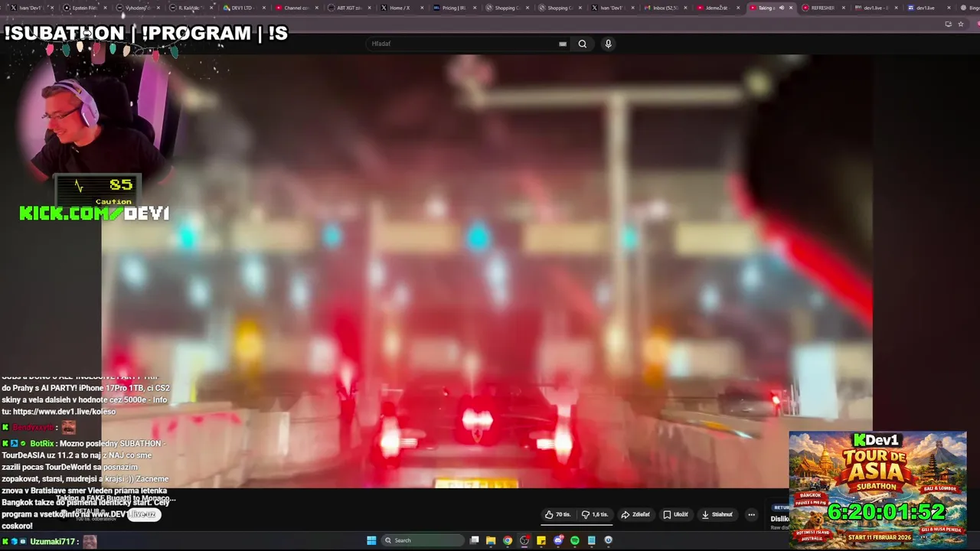Image resolution: width=980 pixels, height=551 pixels.
Task: Click the Windows taskbar Search box
Action: [423, 540]
